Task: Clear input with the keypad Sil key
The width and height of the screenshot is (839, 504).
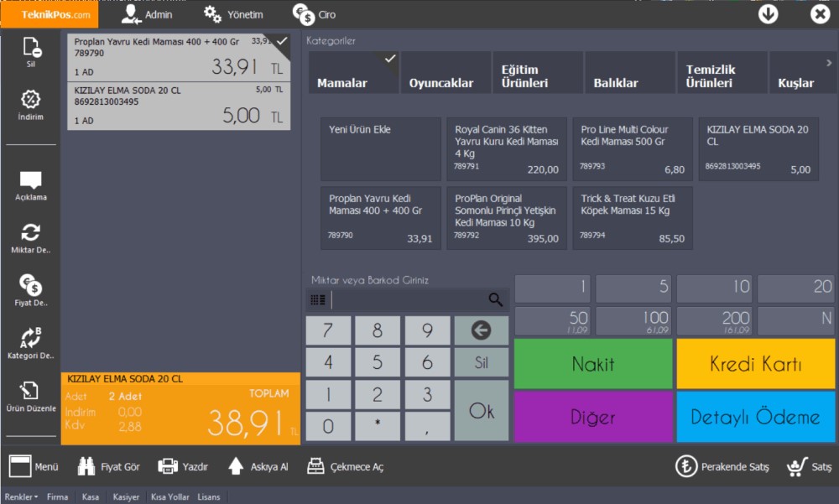Action: pos(481,362)
